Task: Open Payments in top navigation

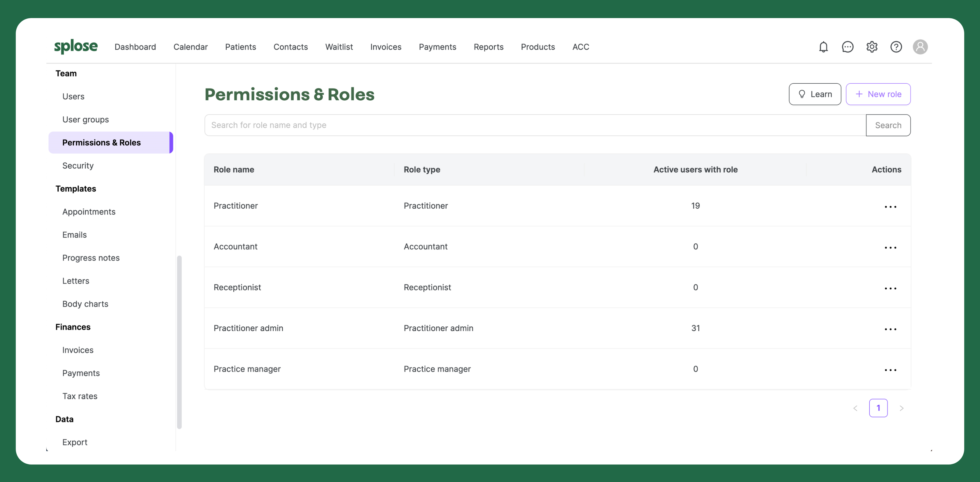Action: point(437,47)
